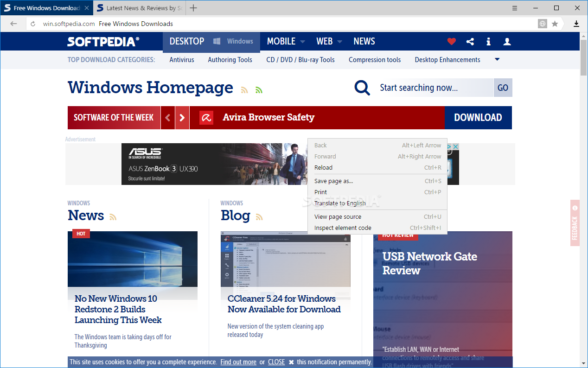This screenshot has width=588, height=368.
Task: Click Find out more cookie link
Action: (238, 362)
